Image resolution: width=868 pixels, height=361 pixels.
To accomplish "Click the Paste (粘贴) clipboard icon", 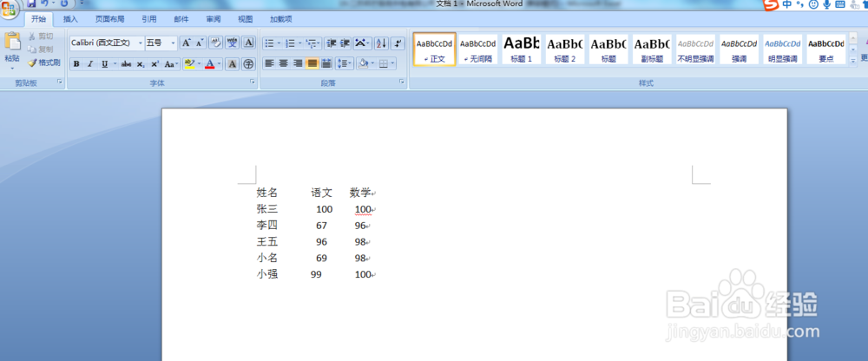I will pyautogui.click(x=11, y=42).
